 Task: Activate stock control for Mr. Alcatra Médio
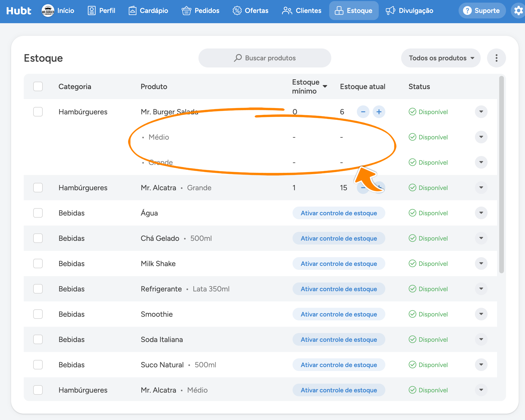click(339, 390)
